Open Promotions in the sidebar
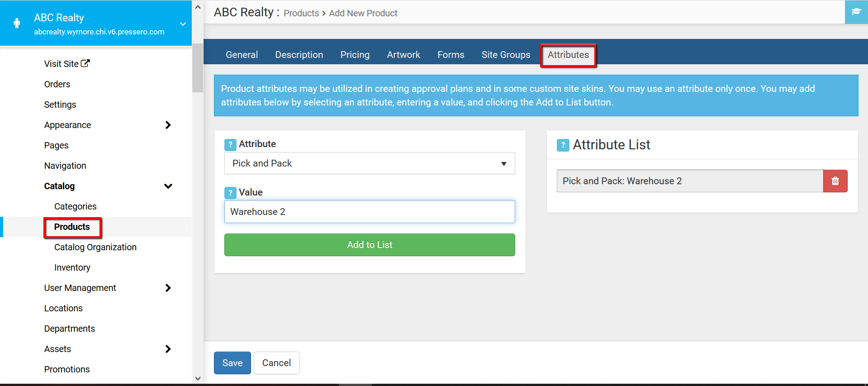The height and width of the screenshot is (386, 868). (x=67, y=369)
